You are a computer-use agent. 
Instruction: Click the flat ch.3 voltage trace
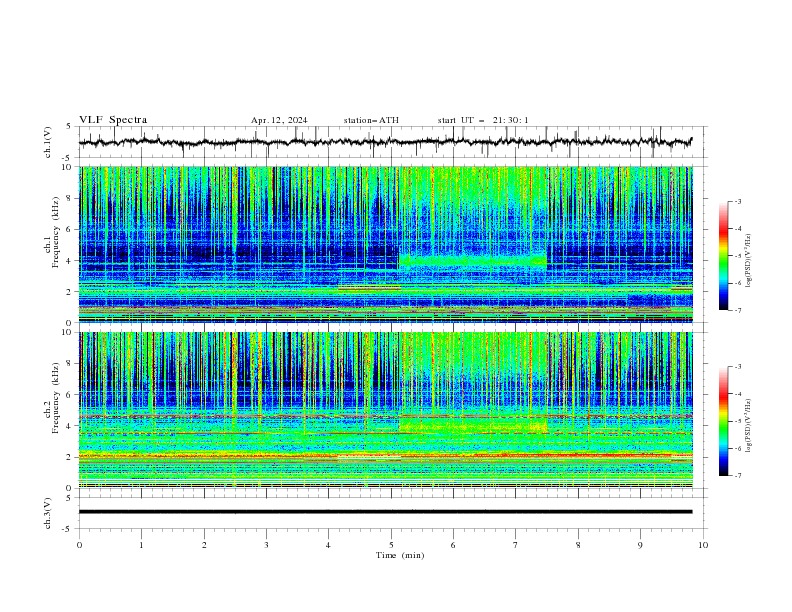tap(385, 512)
